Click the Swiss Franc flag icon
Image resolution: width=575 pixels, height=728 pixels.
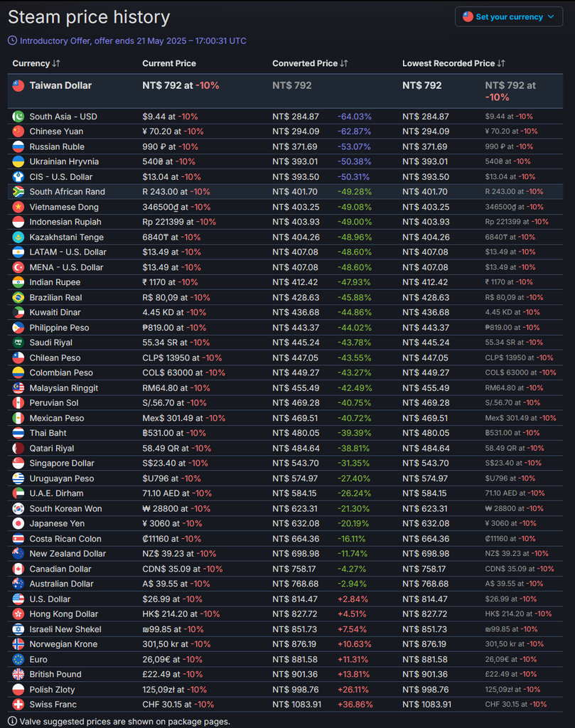click(x=18, y=705)
